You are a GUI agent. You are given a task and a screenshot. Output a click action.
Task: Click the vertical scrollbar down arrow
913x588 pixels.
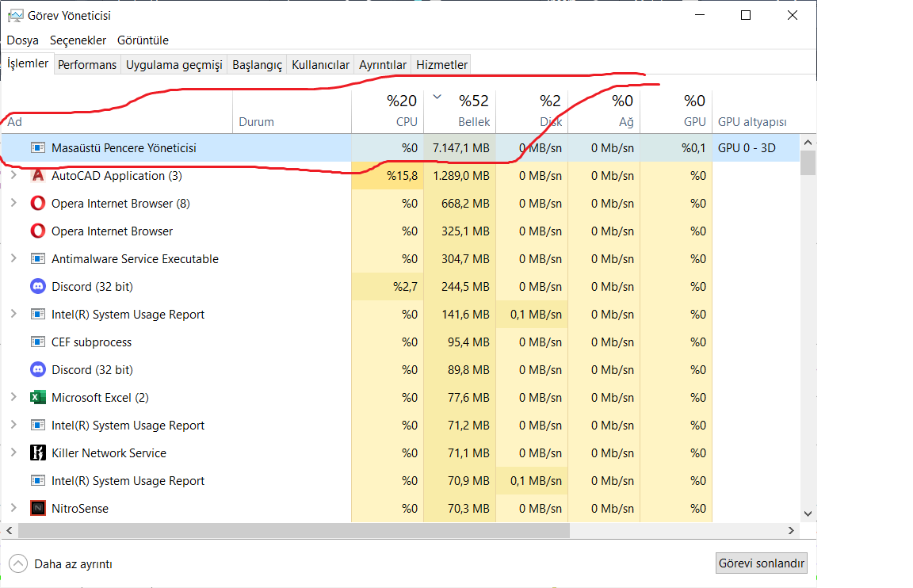pyautogui.click(x=808, y=514)
